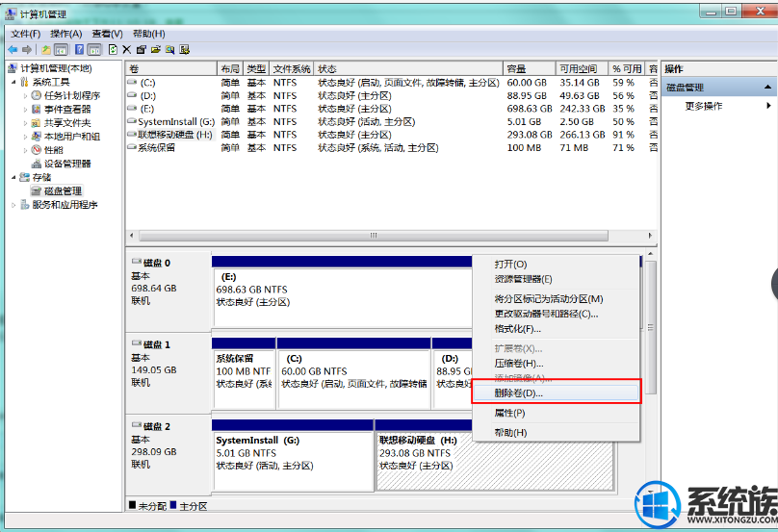Open the 文件(F) menu
This screenshot has width=778, height=532.
coord(25,34)
